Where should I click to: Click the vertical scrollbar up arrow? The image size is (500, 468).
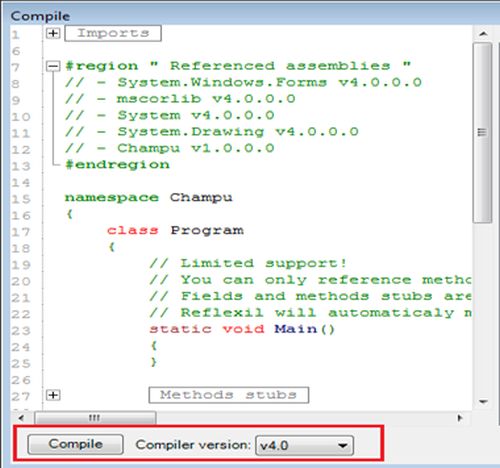[x=483, y=34]
